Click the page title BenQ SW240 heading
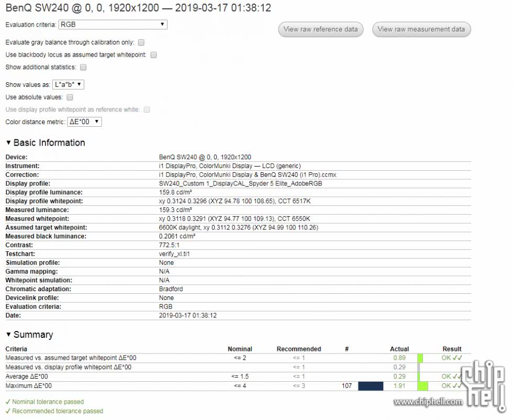The height and width of the screenshot is (420, 513). click(x=138, y=8)
